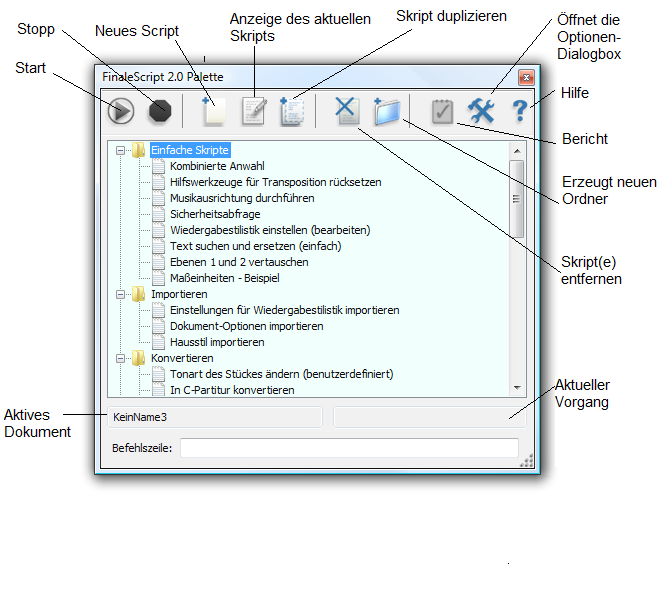
Task: Select script Kombinierte Anwahl
Action: pos(217,166)
